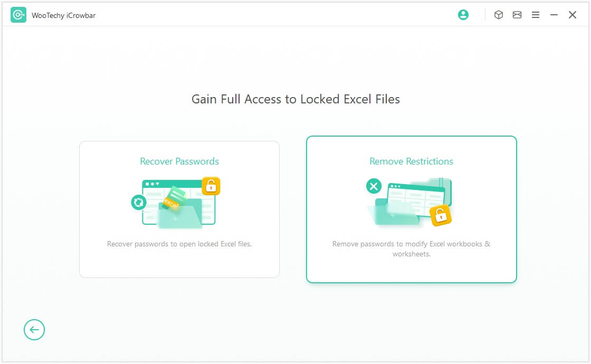Screen dimensions: 591x364
Task: Close the iCrowbar window
Action: [572, 15]
